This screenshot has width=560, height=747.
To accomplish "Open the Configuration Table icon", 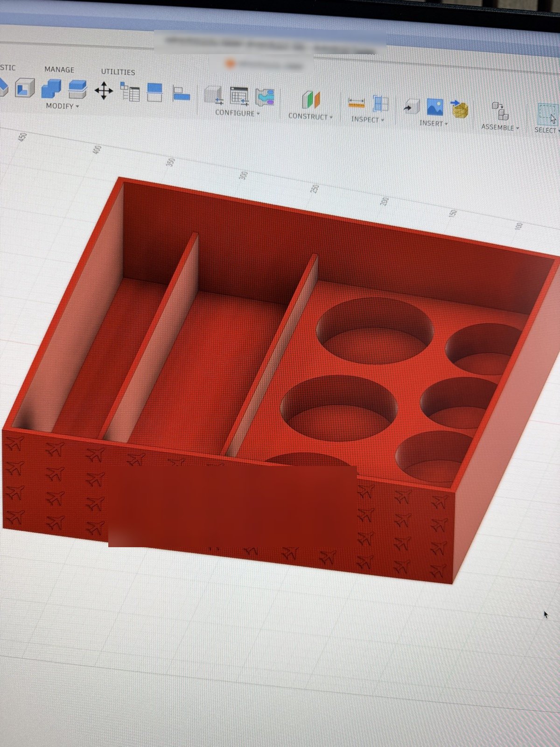I will tap(239, 96).
